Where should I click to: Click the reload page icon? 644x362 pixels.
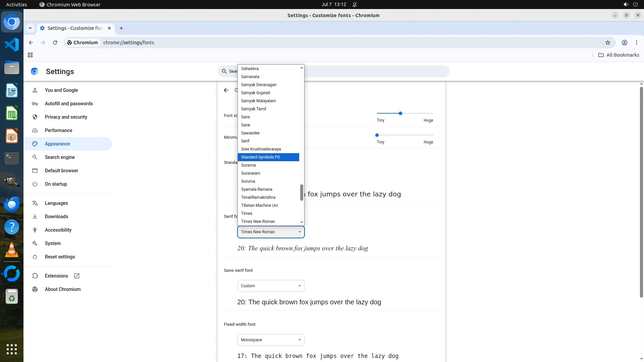pyautogui.click(x=55, y=43)
